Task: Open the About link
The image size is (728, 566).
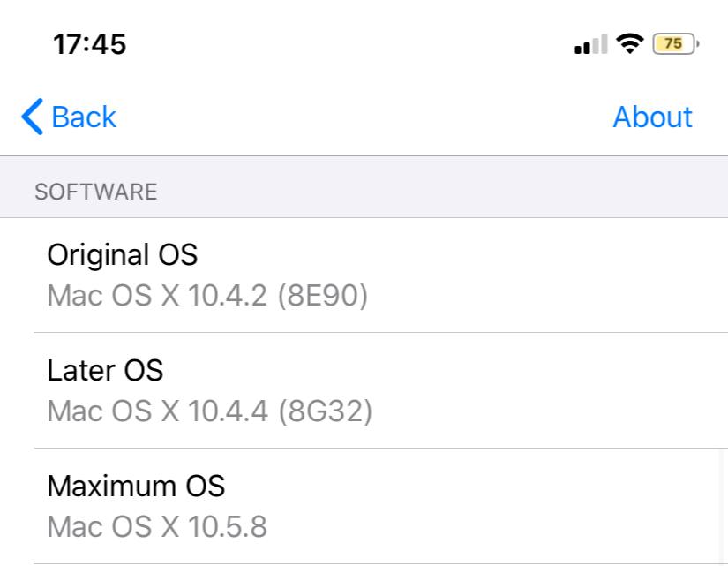Action: (x=652, y=117)
